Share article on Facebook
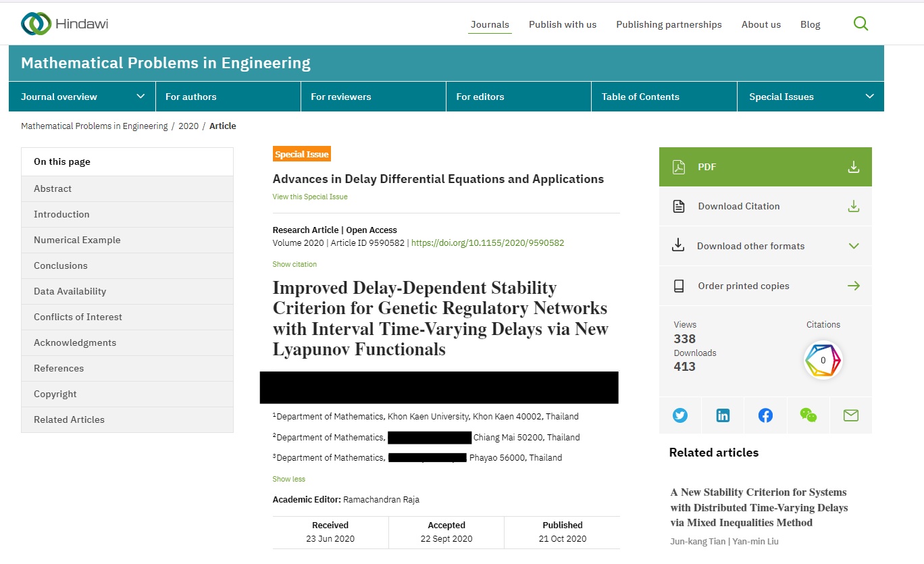The width and height of the screenshot is (924, 564). point(765,415)
